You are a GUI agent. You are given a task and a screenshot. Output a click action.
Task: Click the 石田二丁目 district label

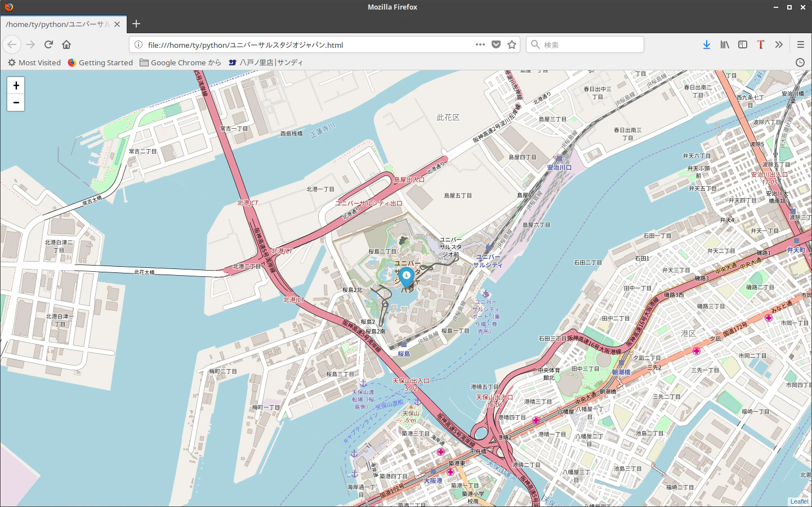[x=588, y=263]
